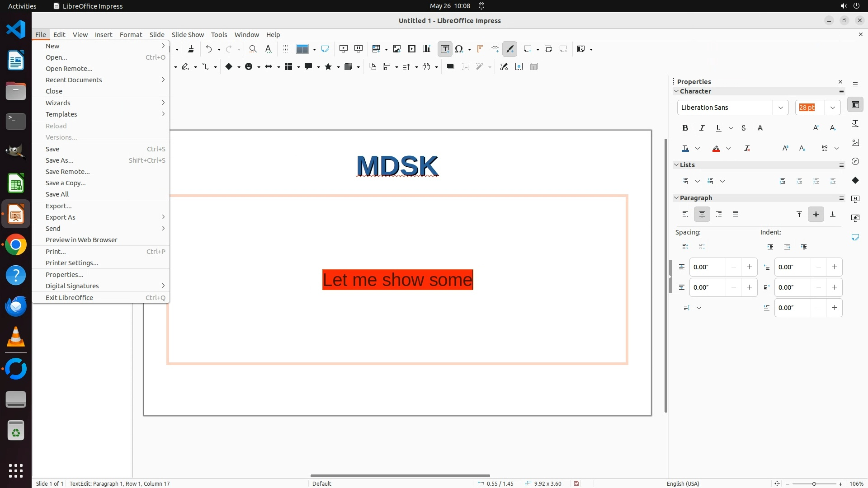The width and height of the screenshot is (868, 488).
Task: Toggle Italic formatting in sidebar
Action: (x=702, y=128)
